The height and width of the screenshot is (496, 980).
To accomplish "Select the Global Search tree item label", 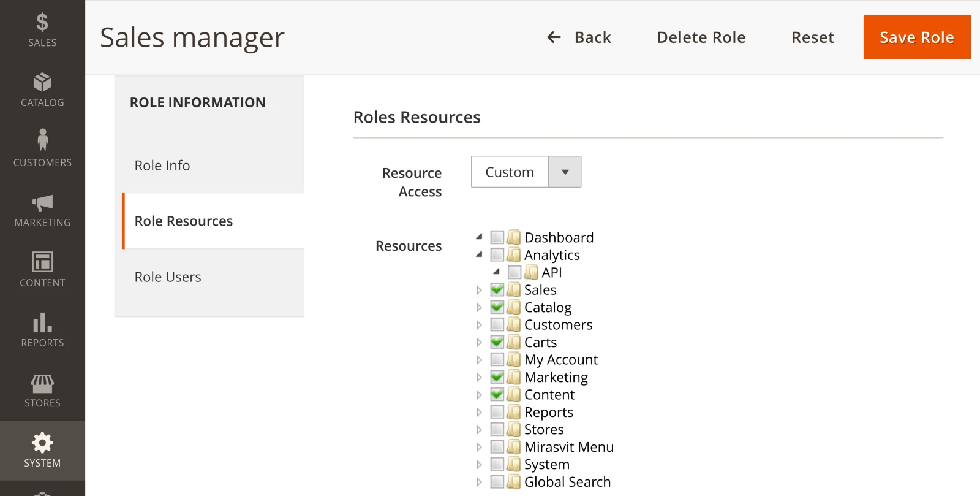I will pyautogui.click(x=567, y=482).
